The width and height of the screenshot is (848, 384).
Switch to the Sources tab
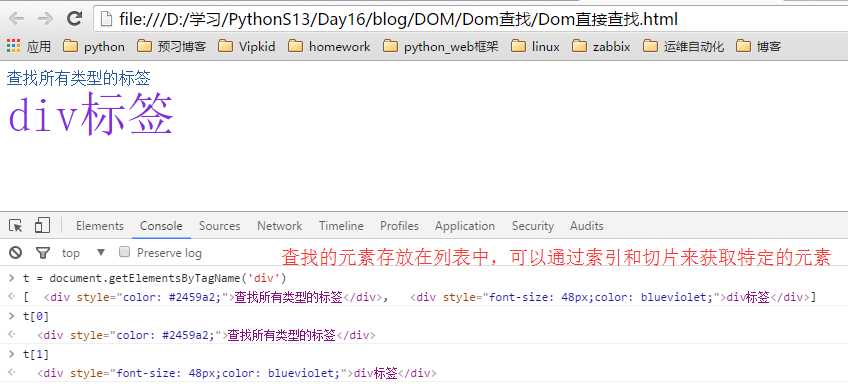220,226
